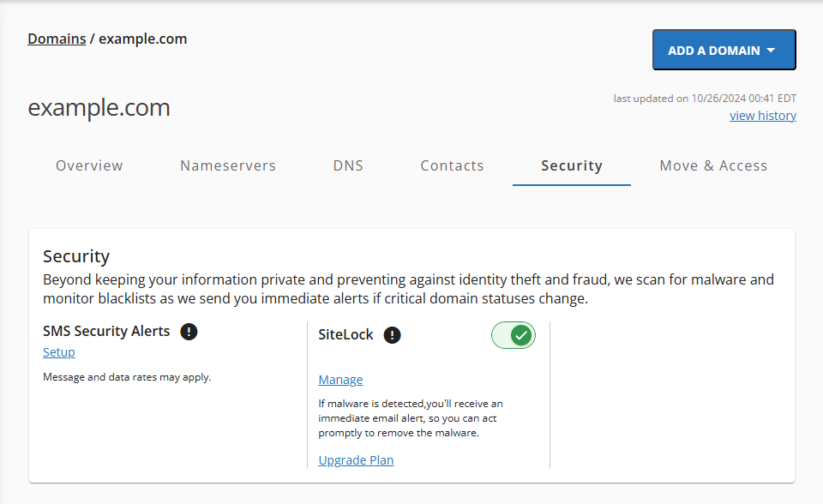Click the currently selected Security tab
This screenshot has width=823, height=504.
click(x=571, y=165)
